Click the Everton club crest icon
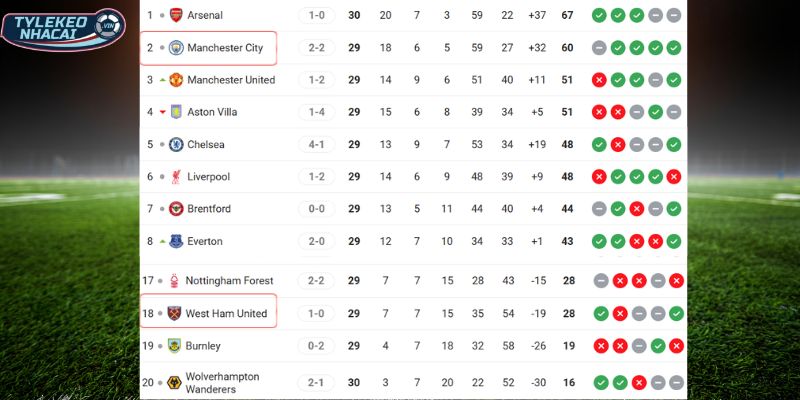This screenshot has width=800, height=400. [x=176, y=241]
